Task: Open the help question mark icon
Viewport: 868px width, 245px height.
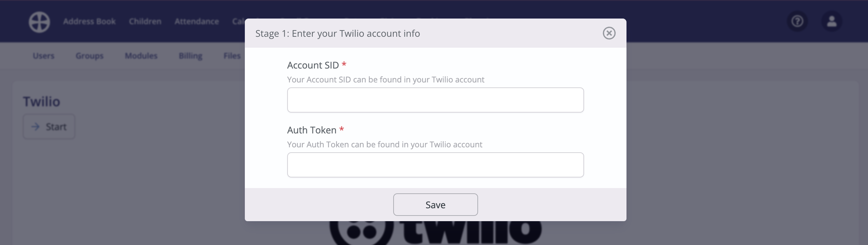Action: (x=797, y=21)
